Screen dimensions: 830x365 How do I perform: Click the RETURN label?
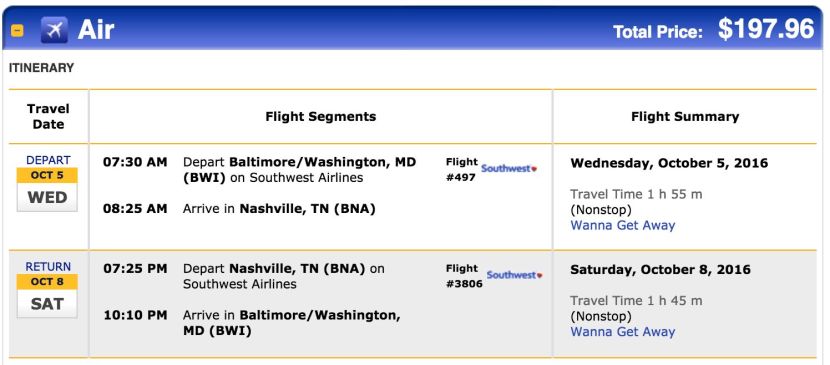point(48,266)
